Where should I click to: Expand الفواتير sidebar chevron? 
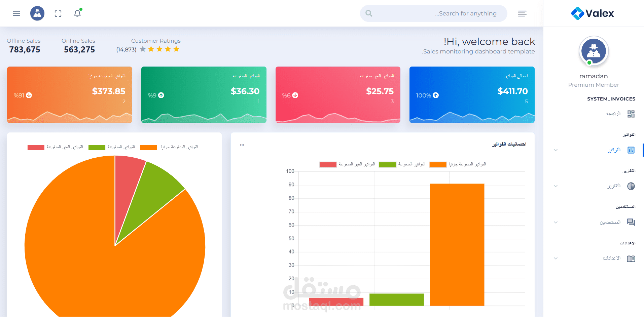556,150
